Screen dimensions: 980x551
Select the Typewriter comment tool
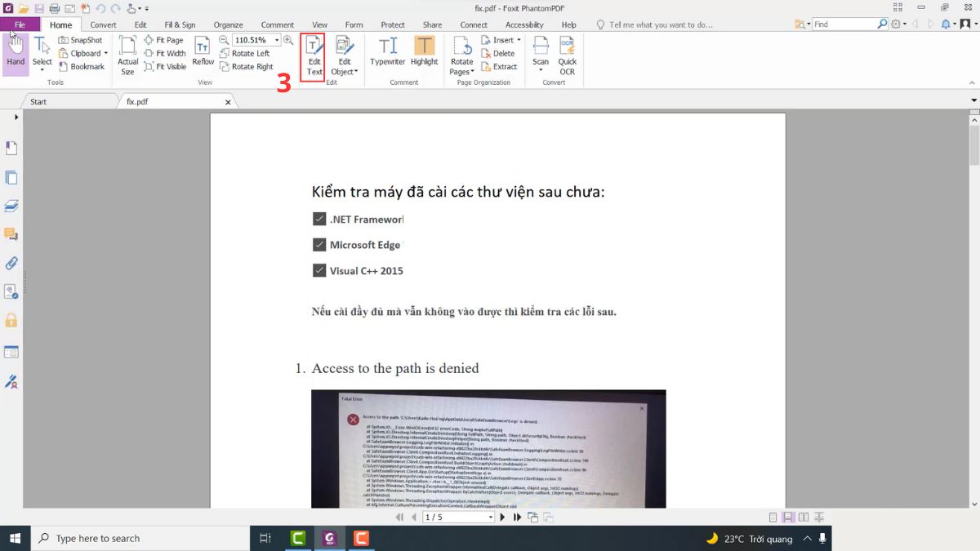point(388,51)
